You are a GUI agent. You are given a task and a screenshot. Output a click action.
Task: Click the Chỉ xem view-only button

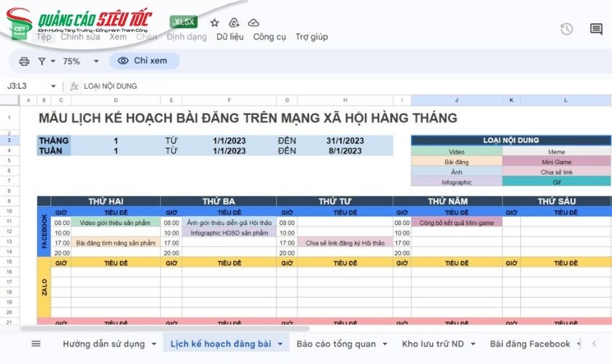click(144, 61)
